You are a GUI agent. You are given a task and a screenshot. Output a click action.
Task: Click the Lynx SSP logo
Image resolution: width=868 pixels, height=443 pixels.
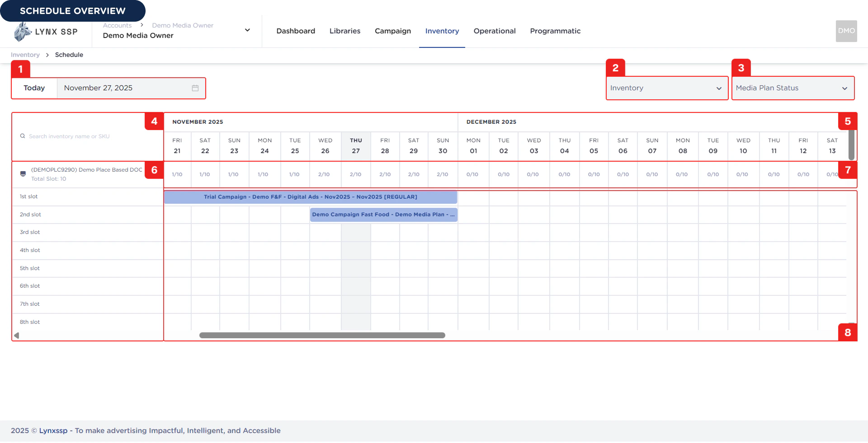pyautogui.click(x=45, y=31)
